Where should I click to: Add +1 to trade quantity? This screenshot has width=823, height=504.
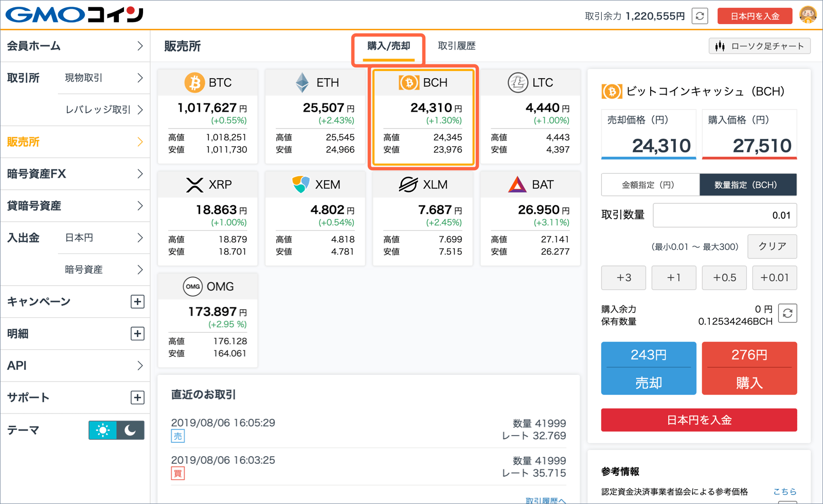tap(674, 278)
